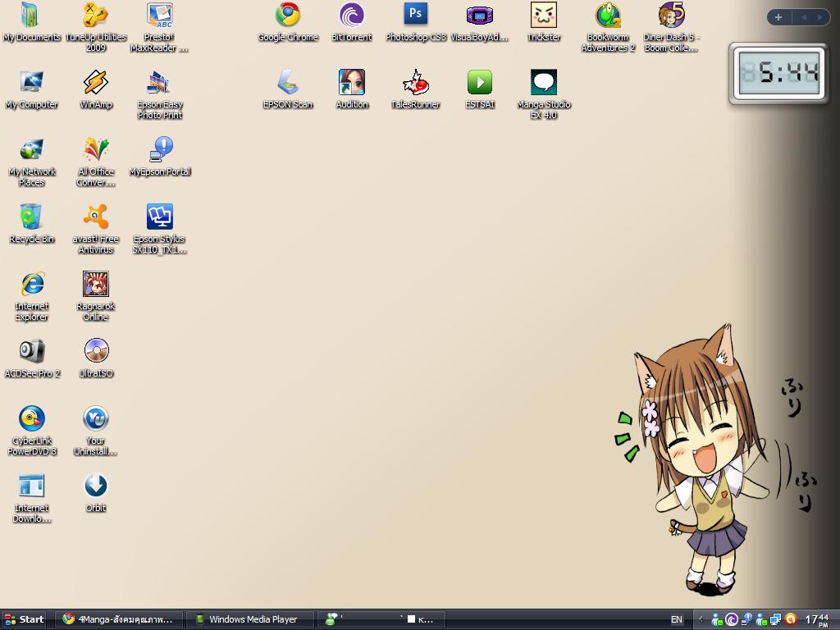Open the UltraISO desktop icon
840x630 pixels.
[x=96, y=358]
